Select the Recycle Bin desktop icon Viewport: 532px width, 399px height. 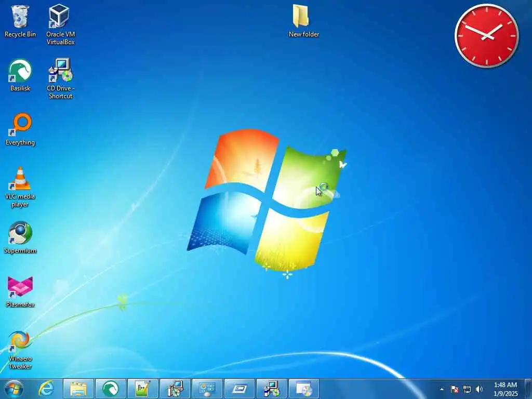(20, 21)
